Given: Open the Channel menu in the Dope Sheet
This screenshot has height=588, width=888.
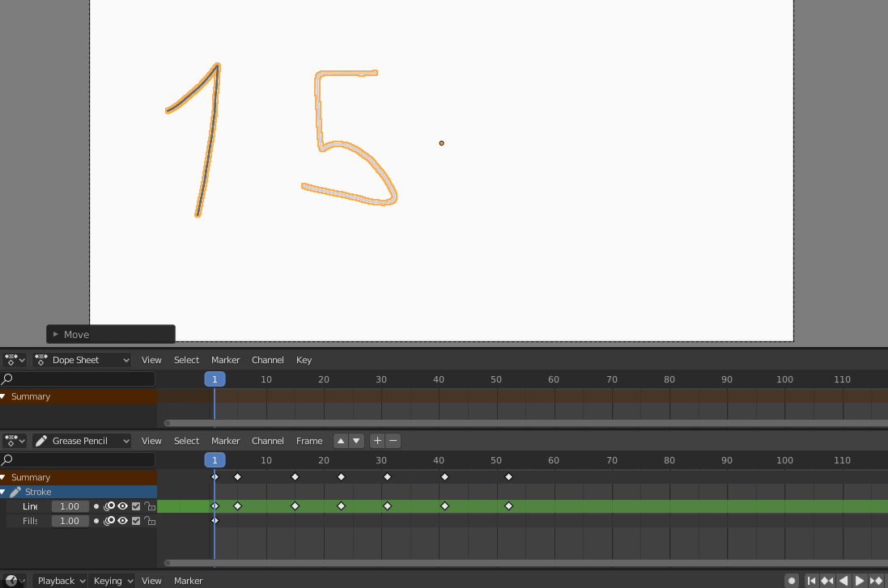Looking at the screenshot, I should point(267,360).
